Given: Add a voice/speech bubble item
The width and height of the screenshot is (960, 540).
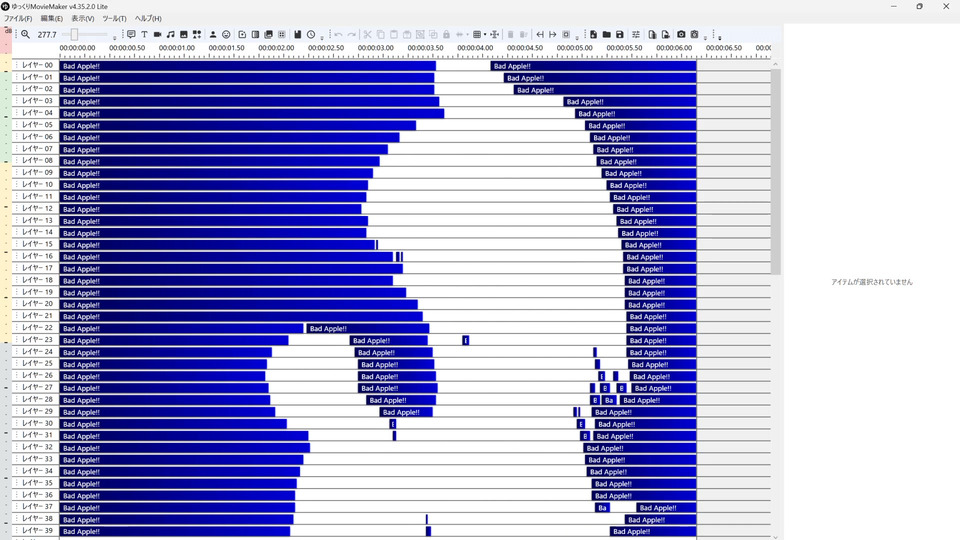Looking at the screenshot, I should click(131, 34).
